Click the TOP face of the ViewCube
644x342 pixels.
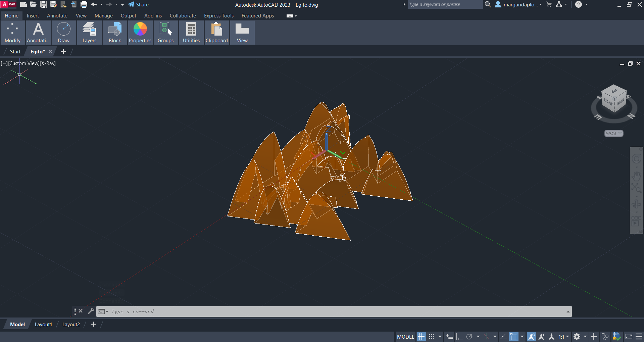pyautogui.click(x=614, y=91)
